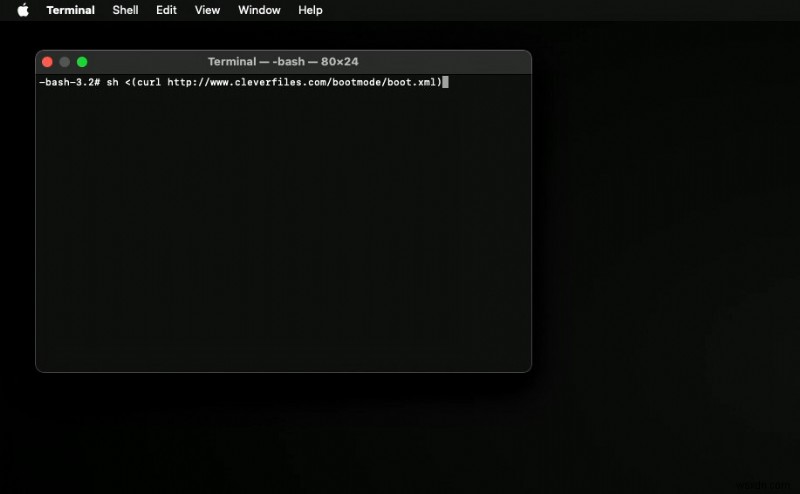Click the 'sh' command word after the prompt
The height and width of the screenshot is (494, 800).
coord(112,82)
